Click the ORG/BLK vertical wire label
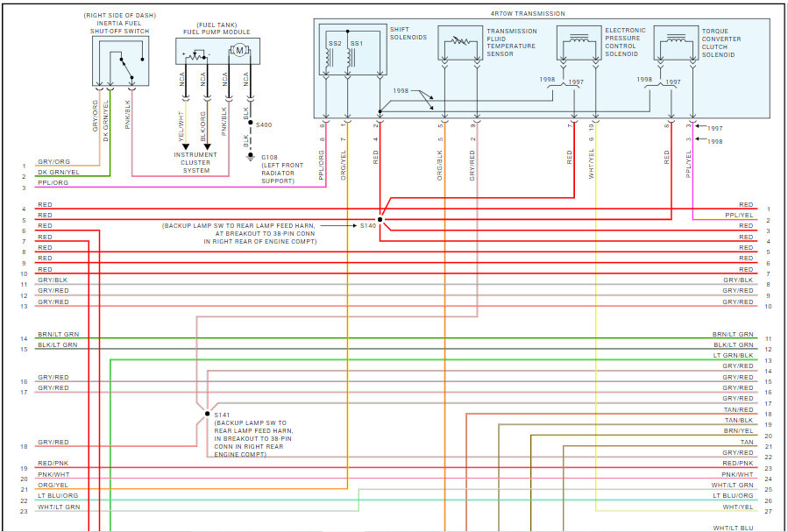 [x=440, y=167]
